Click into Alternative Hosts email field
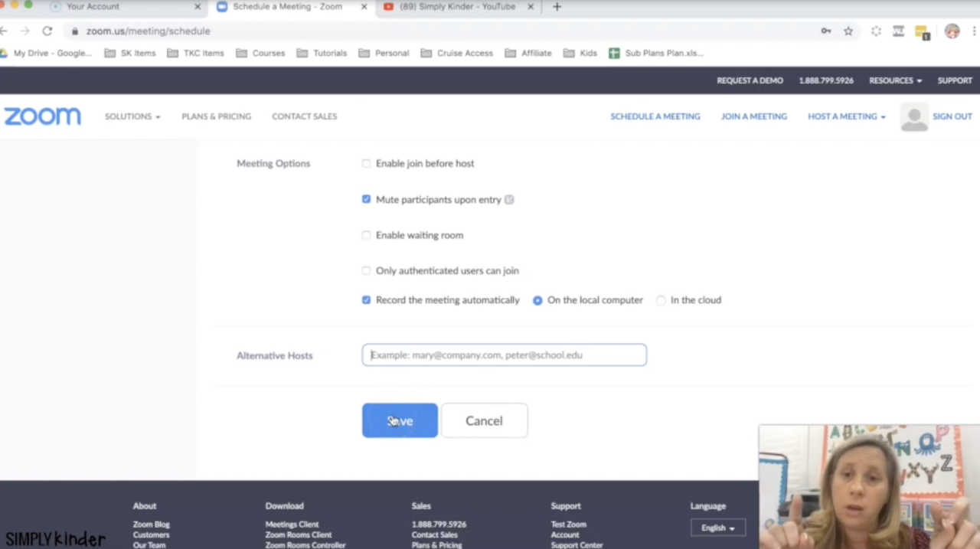980x549 pixels. tap(504, 355)
